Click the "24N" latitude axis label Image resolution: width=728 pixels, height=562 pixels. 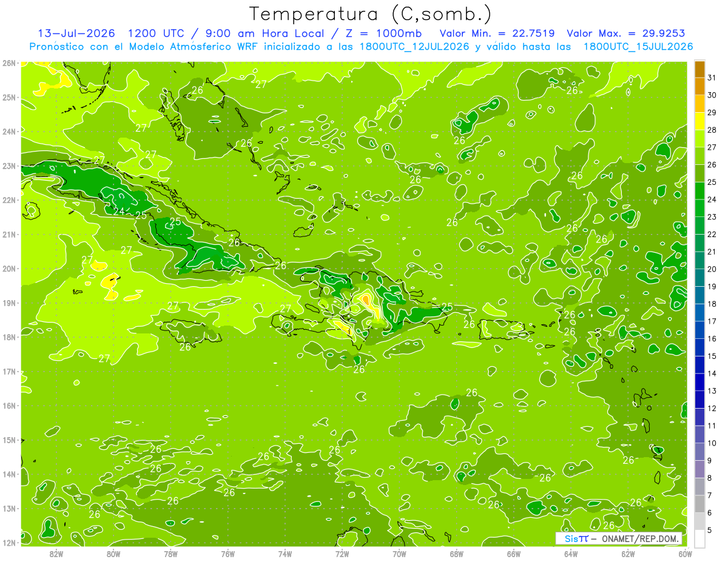pos(8,132)
